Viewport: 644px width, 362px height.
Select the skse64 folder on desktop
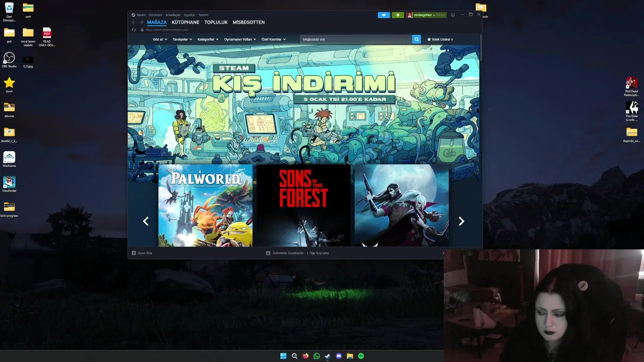[9, 135]
